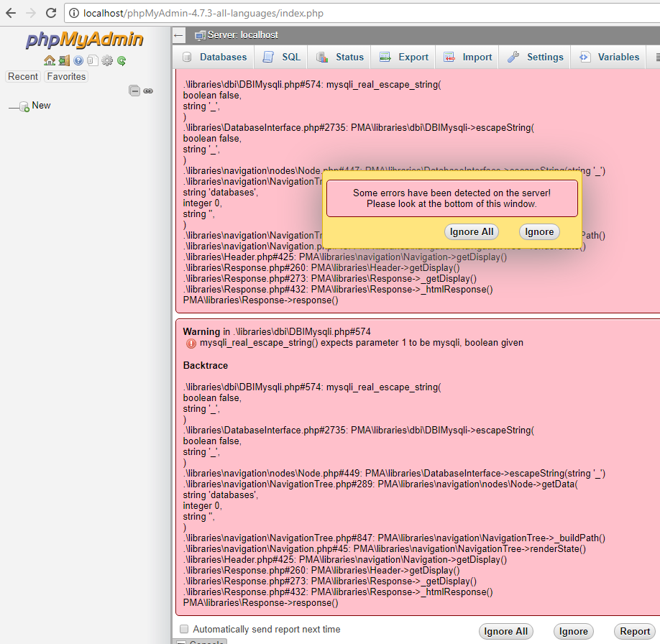The height and width of the screenshot is (644, 660).
Task: View site information icon in address bar
Action: (x=73, y=14)
